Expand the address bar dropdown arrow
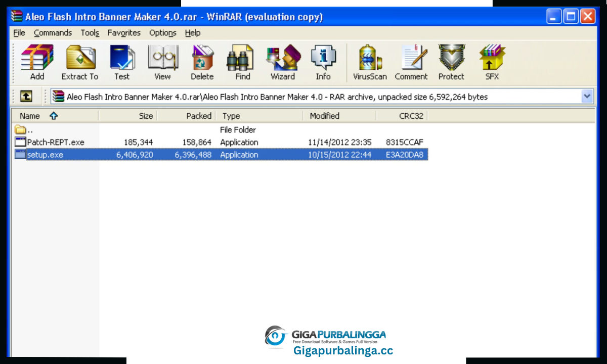Screen dimensions: 607x364 point(587,97)
